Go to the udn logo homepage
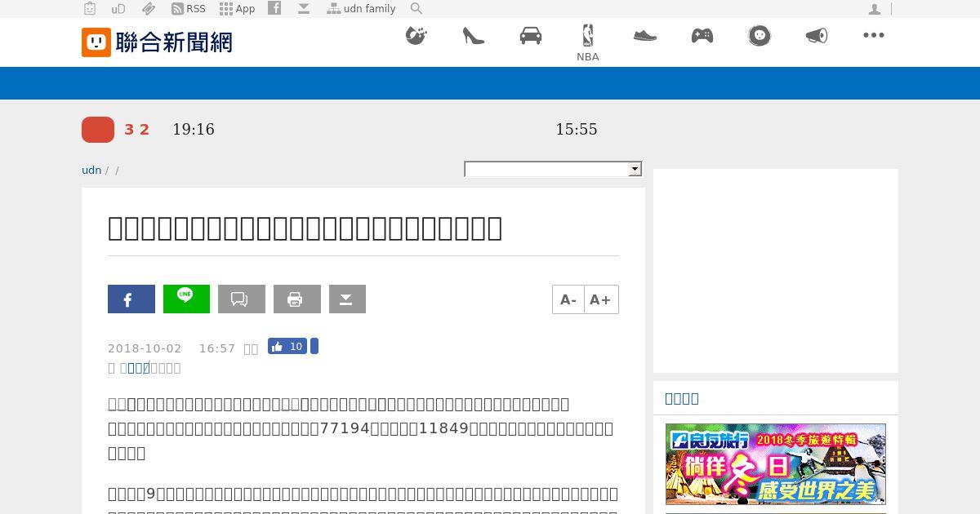 point(157,42)
